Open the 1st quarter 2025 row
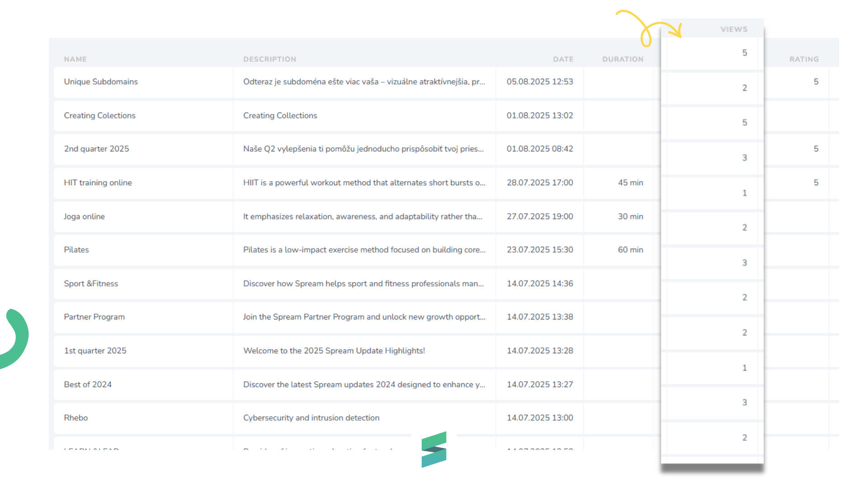This screenshot has width=868, height=488. 95,351
